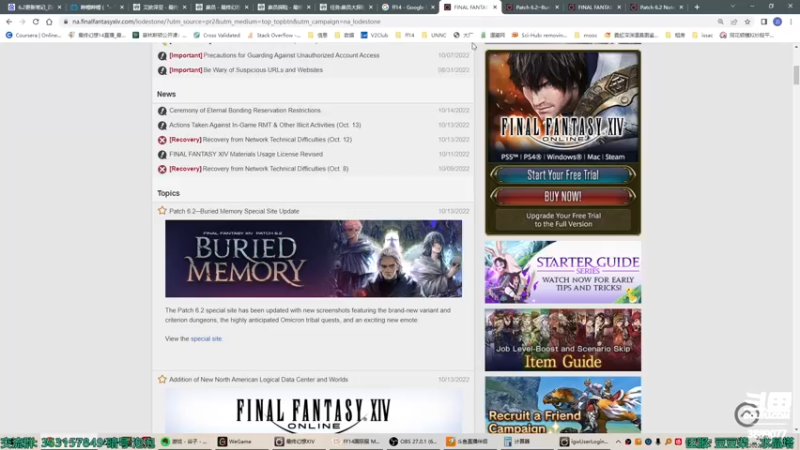The width and height of the screenshot is (800, 450).
Task: Open the Recruit a Friend Campaign banner
Action: (x=563, y=405)
